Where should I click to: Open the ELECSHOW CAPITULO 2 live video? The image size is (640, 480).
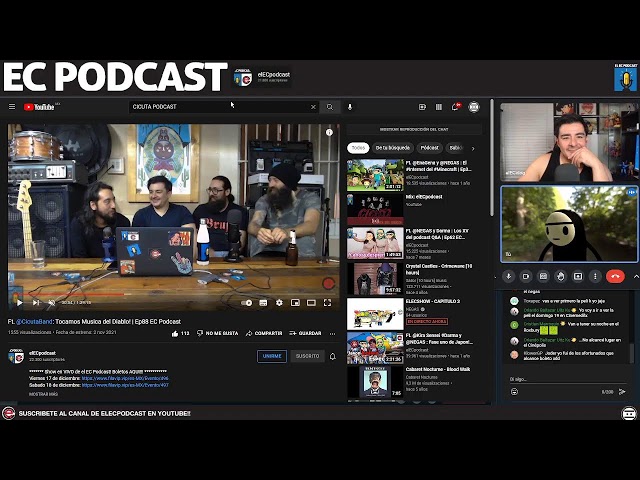click(x=375, y=314)
